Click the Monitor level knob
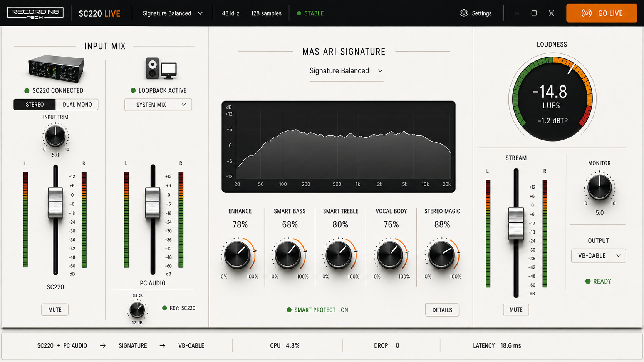 tap(599, 187)
